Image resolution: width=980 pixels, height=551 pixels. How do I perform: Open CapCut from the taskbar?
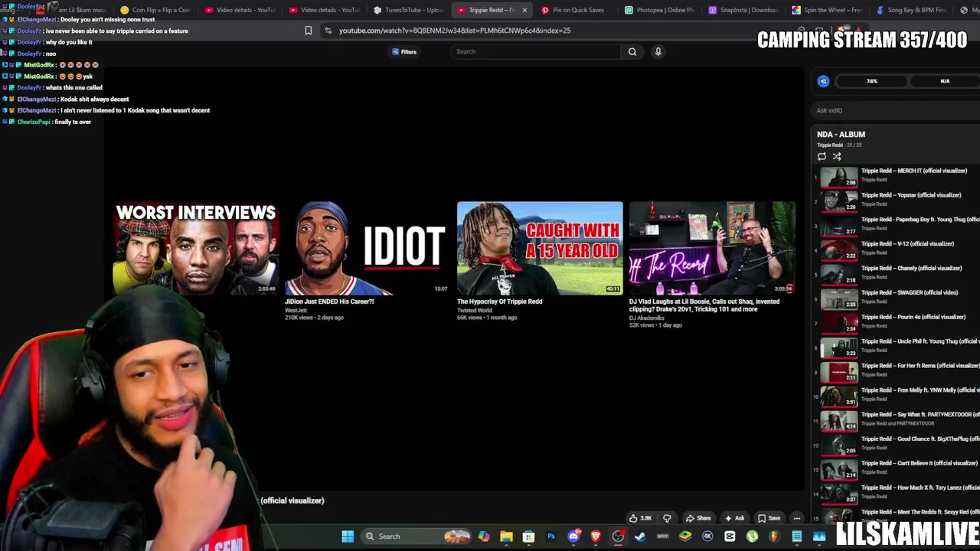(730, 536)
